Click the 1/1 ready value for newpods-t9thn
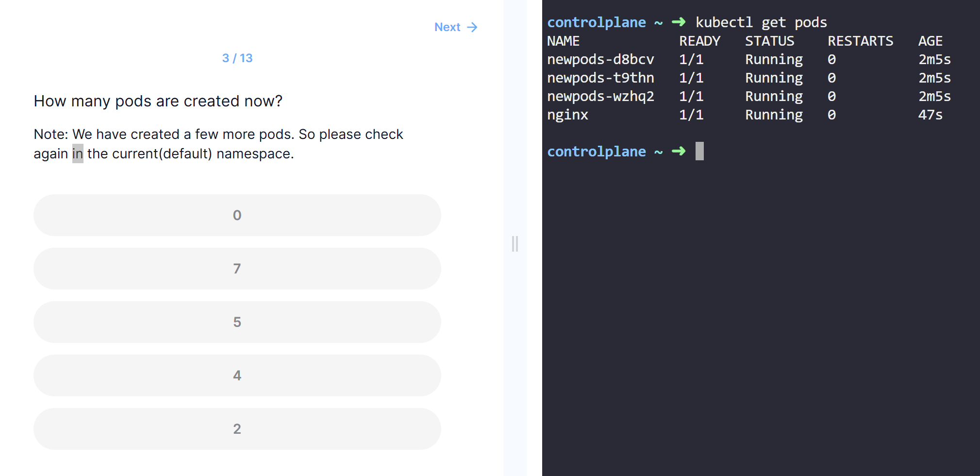 [x=691, y=78]
